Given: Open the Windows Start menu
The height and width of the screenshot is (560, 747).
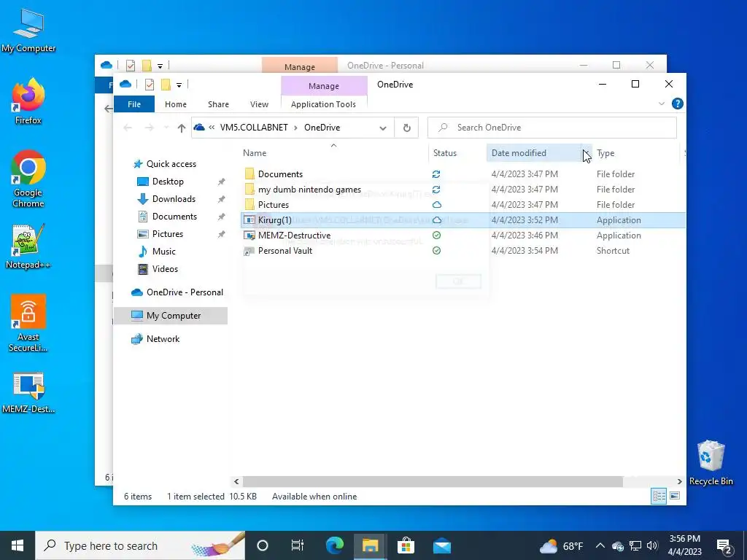Looking at the screenshot, I should pos(18,545).
